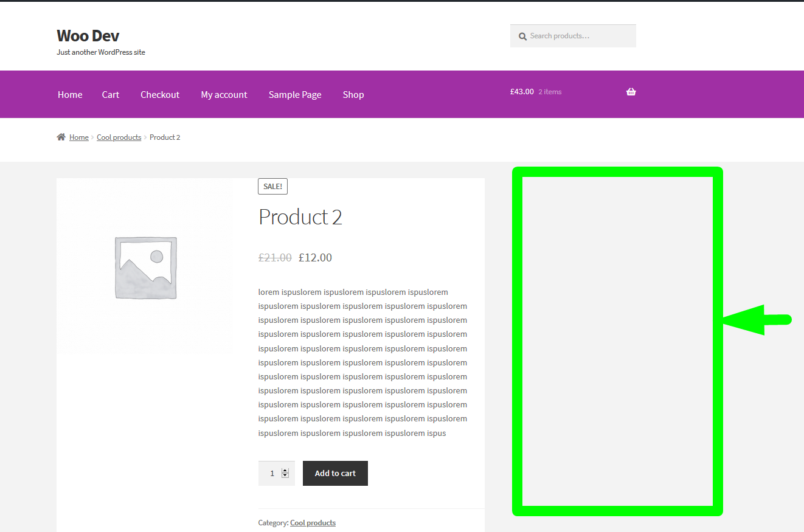
Task: Click the £43.00 cart total
Action: pyautogui.click(x=522, y=92)
